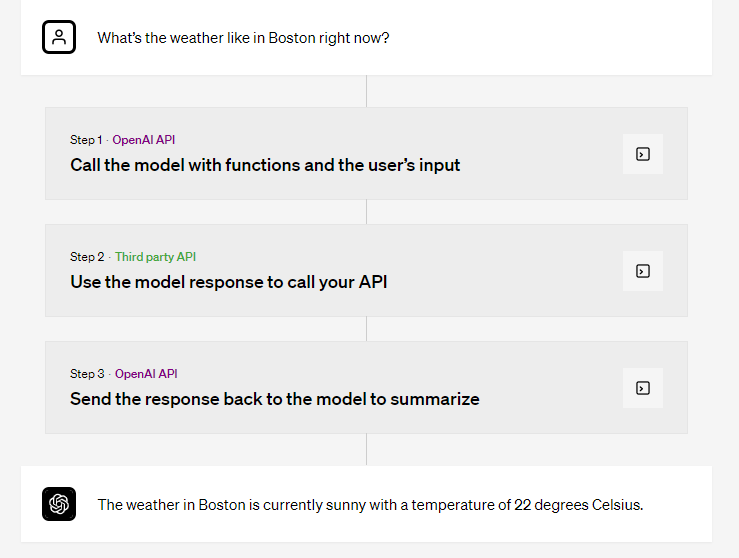Click the green Third party API label
This screenshot has height=558, width=739.
coord(155,257)
